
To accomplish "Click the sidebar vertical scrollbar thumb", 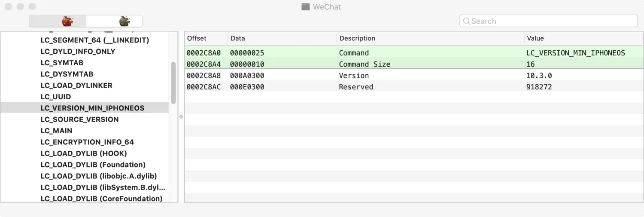I will tap(173, 83).
